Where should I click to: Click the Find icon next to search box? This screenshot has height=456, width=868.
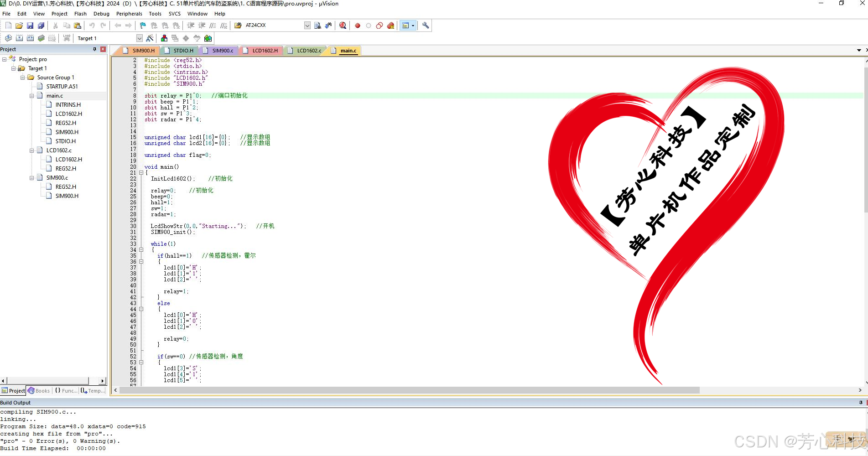click(x=317, y=26)
